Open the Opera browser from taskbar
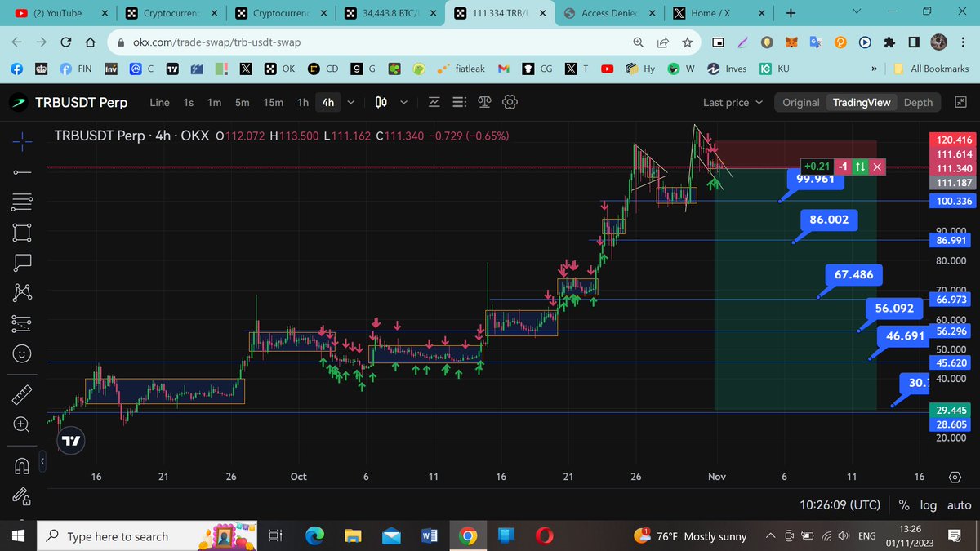 [544, 536]
